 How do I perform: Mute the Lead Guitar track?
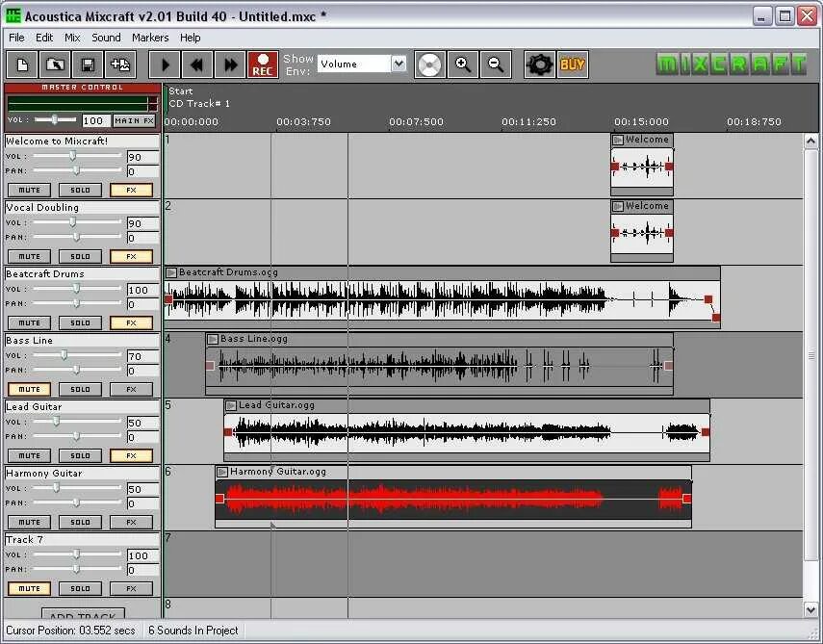coord(30,455)
